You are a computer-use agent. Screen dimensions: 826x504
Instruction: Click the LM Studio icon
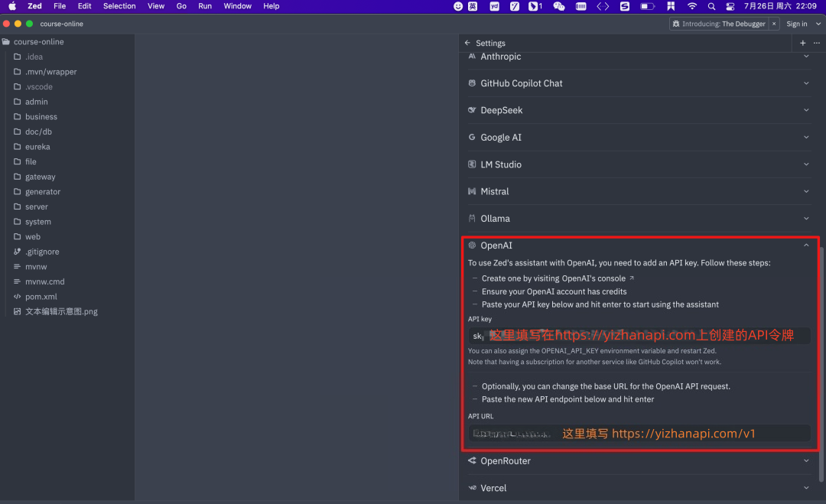472,164
